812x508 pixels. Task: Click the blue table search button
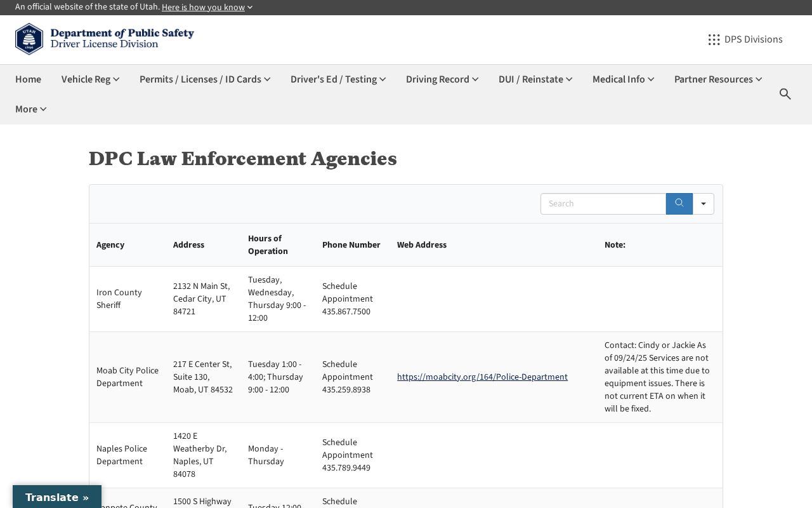(x=679, y=204)
